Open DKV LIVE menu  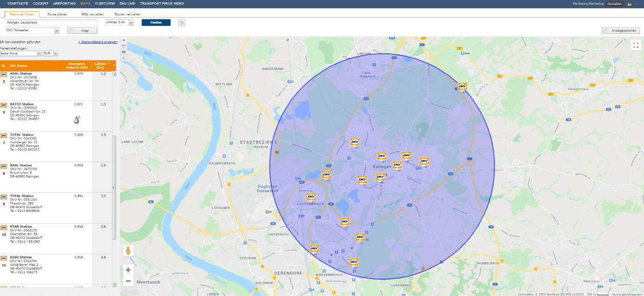point(128,3)
